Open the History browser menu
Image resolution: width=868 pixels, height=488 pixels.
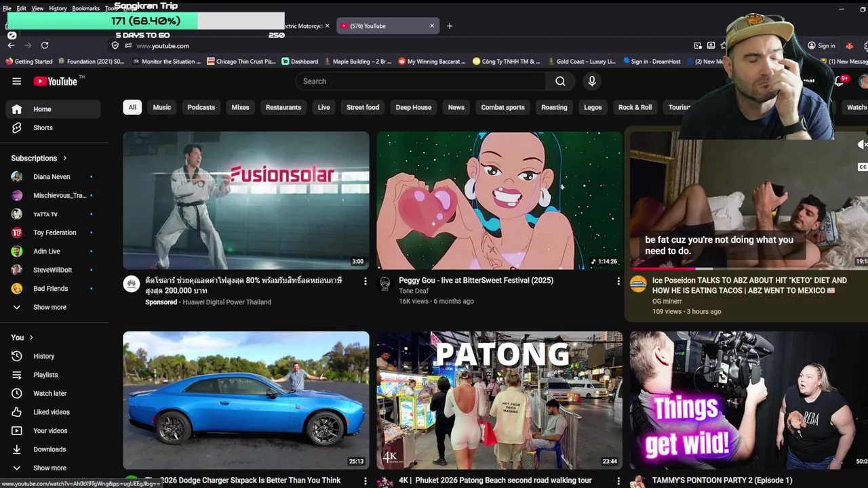tap(58, 8)
